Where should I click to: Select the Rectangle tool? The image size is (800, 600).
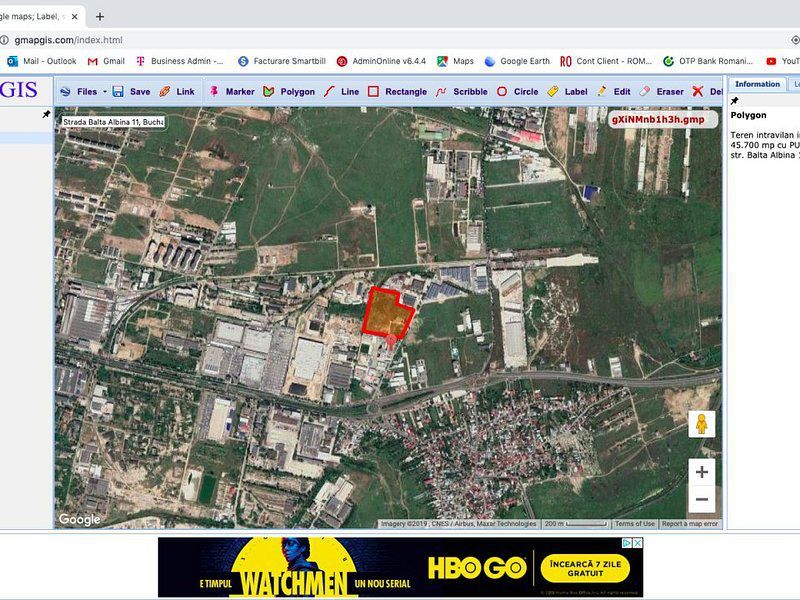tap(399, 91)
